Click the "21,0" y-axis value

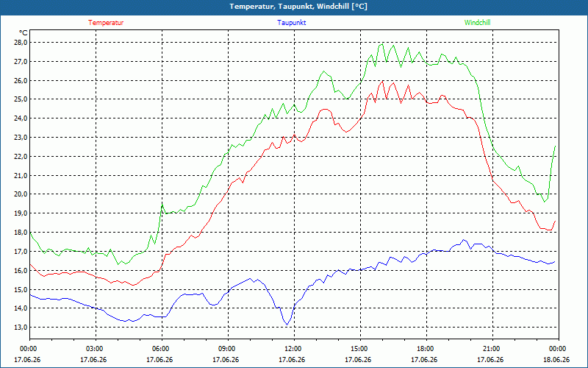tap(21, 175)
